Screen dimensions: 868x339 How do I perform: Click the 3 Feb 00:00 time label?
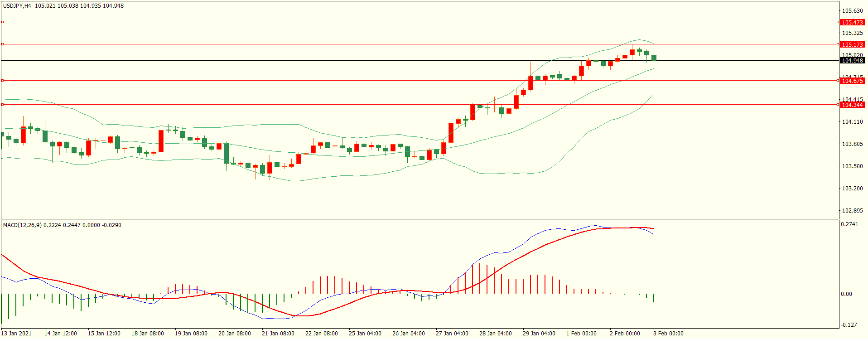pyautogui.click(x=668, y=334)
